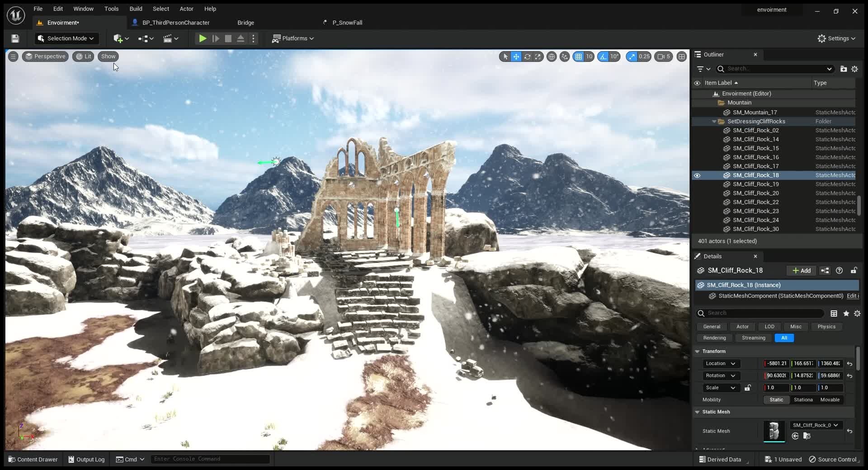This screenshot has height=470, width=868.
Task: Browse to the Static Mesh asset in Content Browser
Action: pos(807,436)
